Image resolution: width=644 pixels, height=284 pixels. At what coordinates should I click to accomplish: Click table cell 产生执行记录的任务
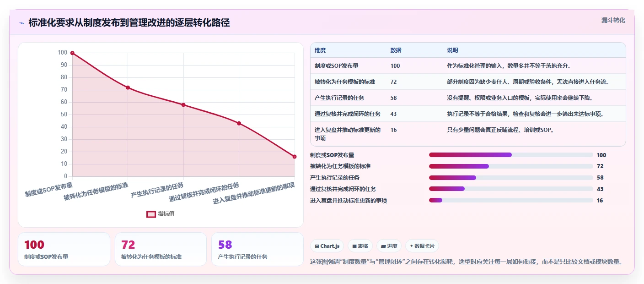coord(339,98)
